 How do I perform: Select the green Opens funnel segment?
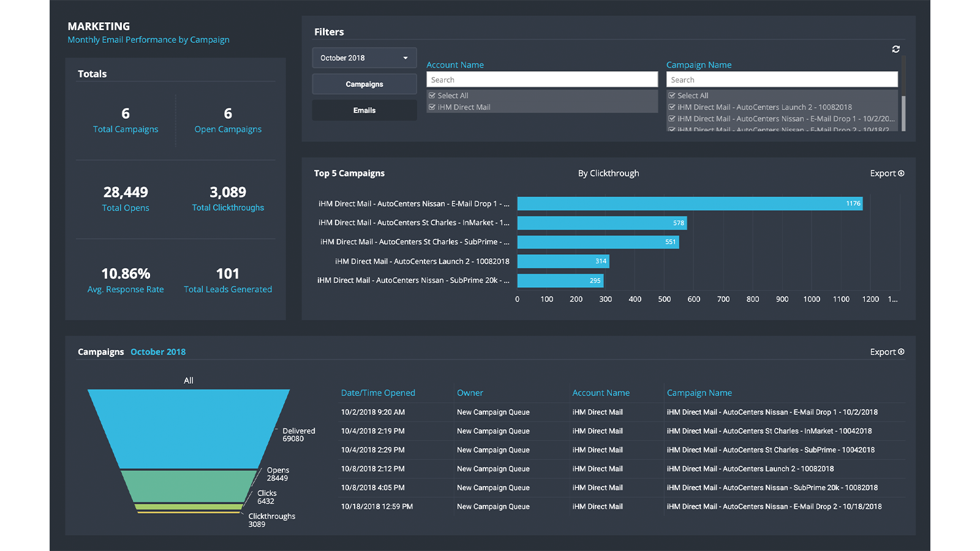(189, 486)
